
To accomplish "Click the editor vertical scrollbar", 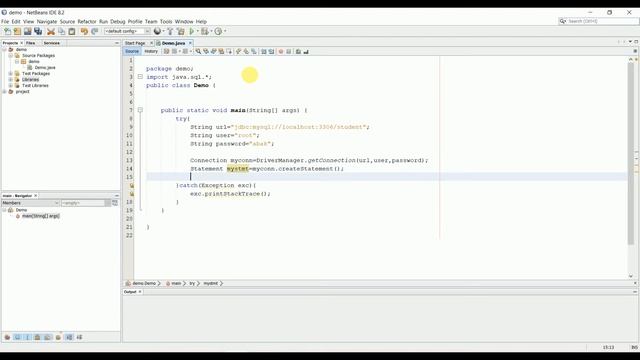I will click(x=631, y=153).
